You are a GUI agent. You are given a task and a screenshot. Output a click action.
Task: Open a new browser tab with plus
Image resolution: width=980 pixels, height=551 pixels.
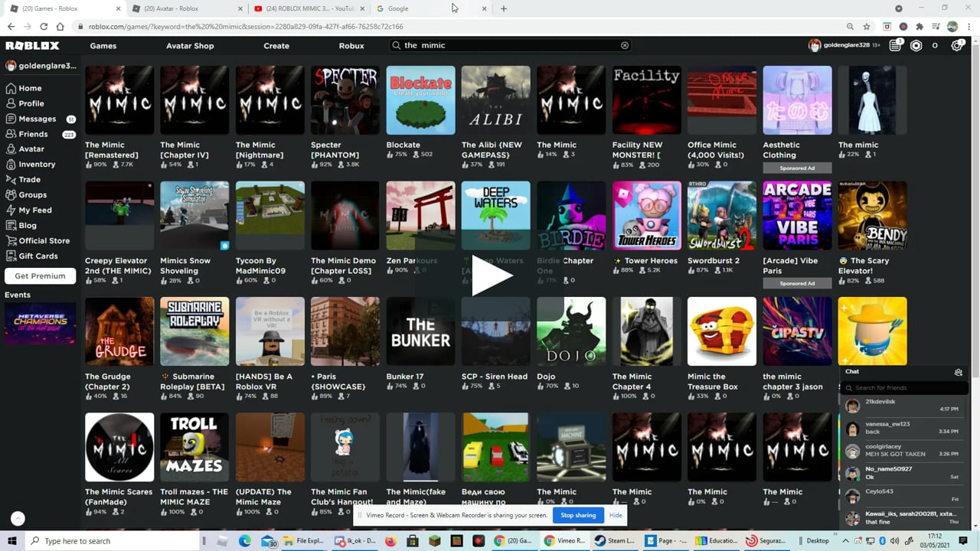503,8
